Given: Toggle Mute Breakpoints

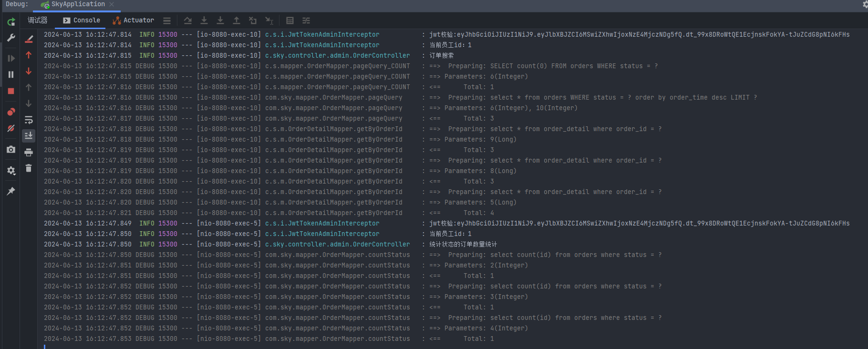Looking at the screenshot, I should (11, 128).
